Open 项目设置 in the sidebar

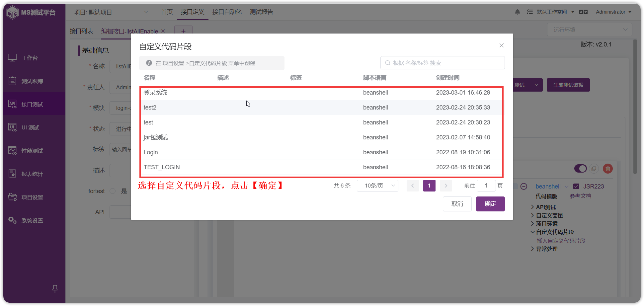[x=32, y=197]
